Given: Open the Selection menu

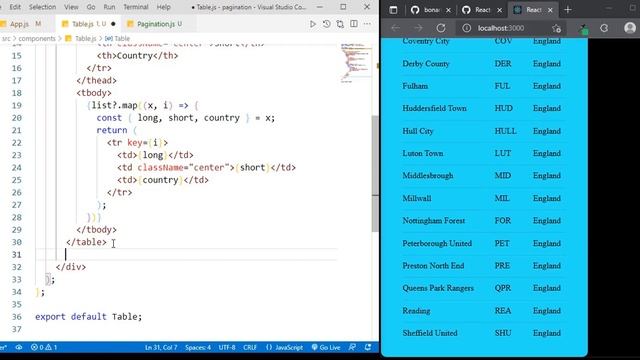Looking at the screenshot, I should pos(42,7).
